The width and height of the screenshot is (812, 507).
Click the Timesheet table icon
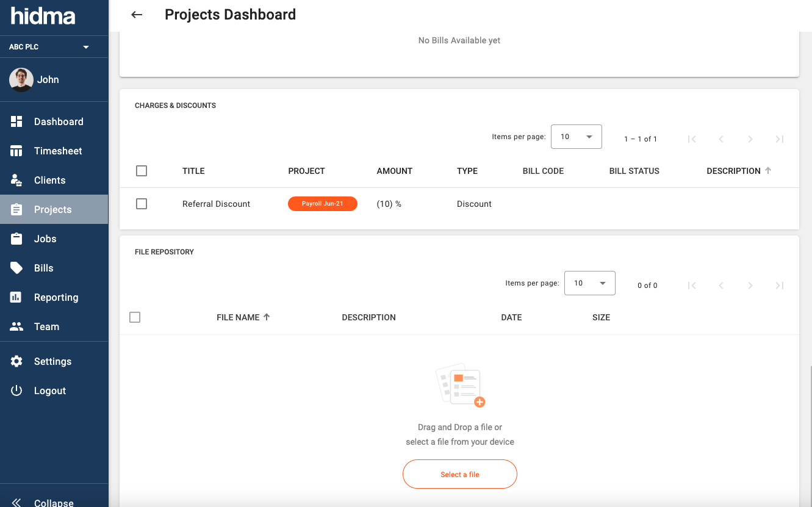[x=16, y=151]
